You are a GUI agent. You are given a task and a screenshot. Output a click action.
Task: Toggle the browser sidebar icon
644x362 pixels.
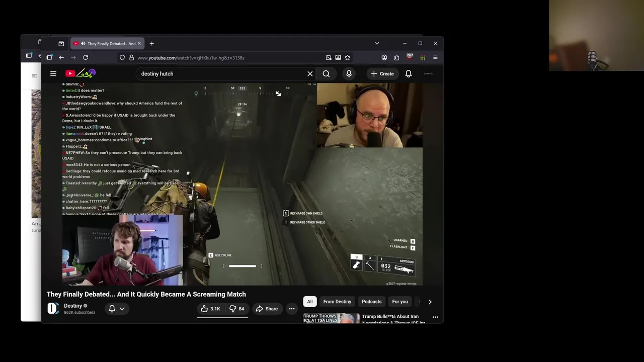[49, 58]
